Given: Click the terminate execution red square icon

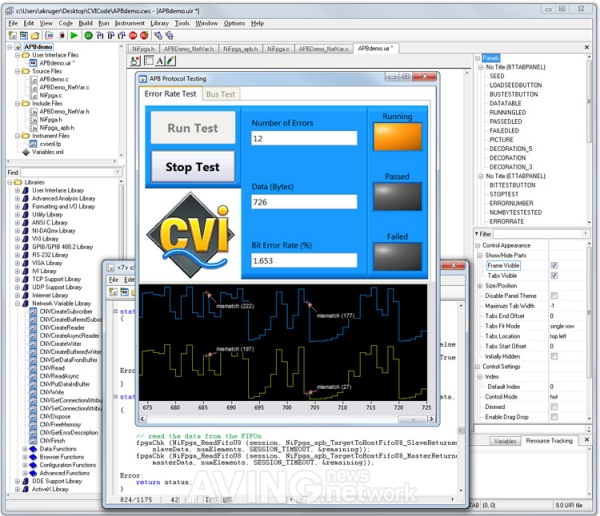Looking at the screenshot, I should point(62,36).
